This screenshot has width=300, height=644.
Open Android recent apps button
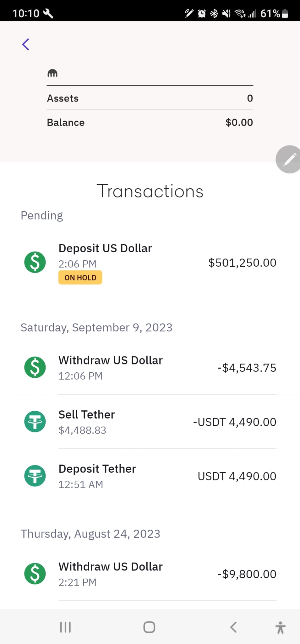coord(65,627)
